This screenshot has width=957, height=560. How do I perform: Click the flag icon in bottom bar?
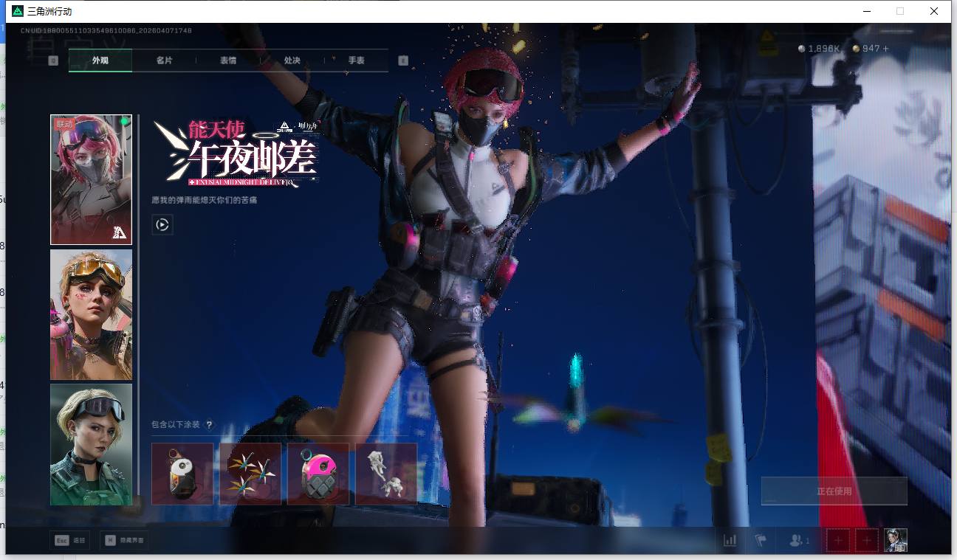[761, 541]
